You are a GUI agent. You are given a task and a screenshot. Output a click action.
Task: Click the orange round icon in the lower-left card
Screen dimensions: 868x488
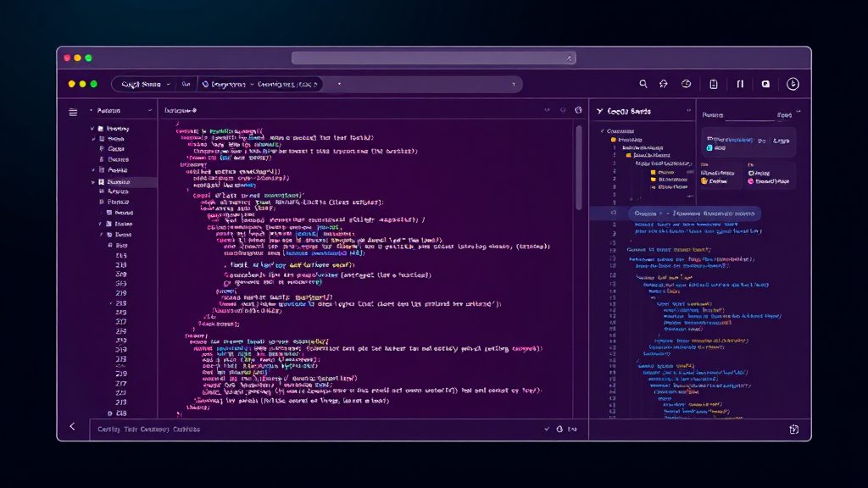[704, 181]
